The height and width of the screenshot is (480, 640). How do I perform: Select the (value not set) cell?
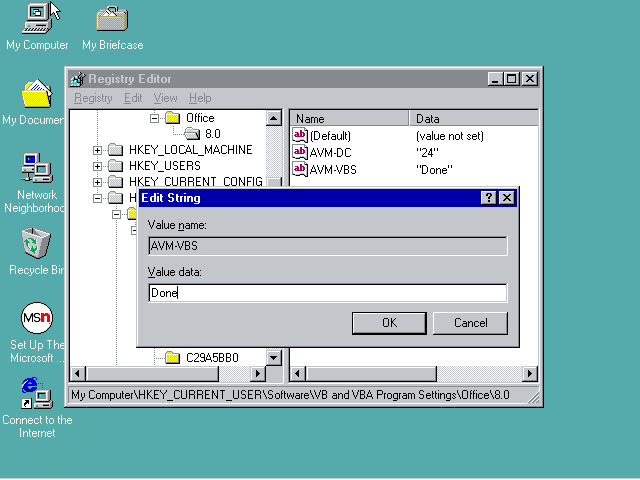coord(450,136)
